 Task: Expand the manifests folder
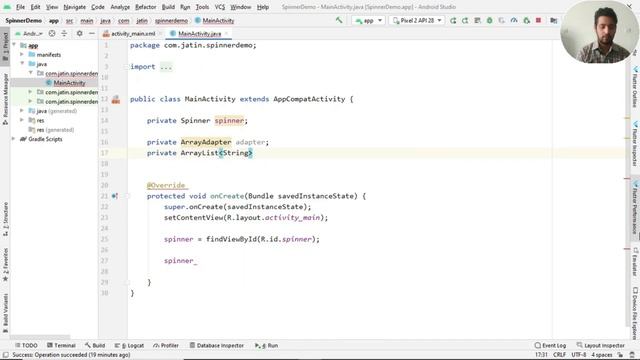tap(22, 54)
